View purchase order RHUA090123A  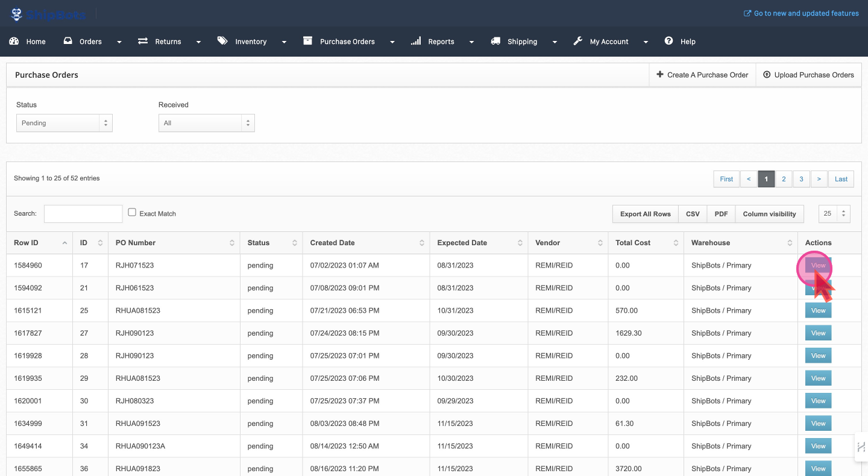pyautogui.click(x=818, y=446)
